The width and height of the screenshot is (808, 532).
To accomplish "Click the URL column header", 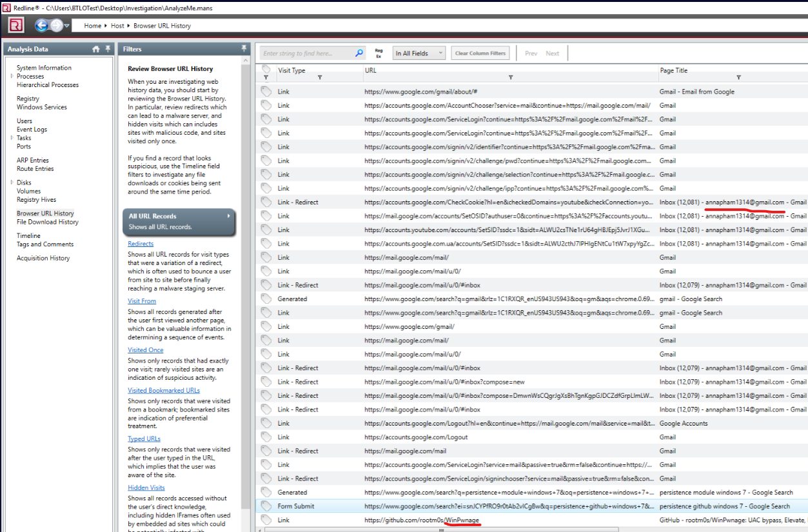I will click(x=370, y=70).
